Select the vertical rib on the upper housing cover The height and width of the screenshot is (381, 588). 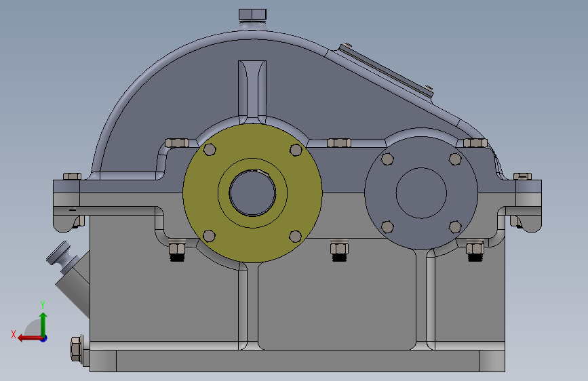coord(252,92)
